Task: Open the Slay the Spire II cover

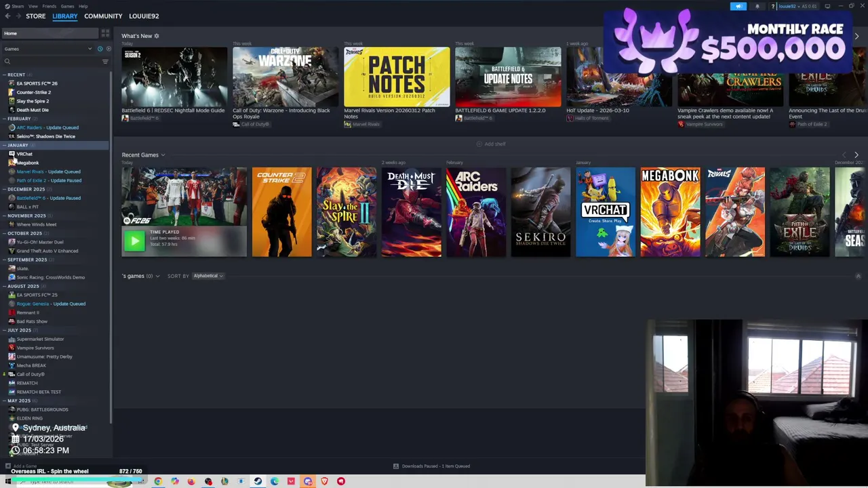Action: click(x=347, y=212)
